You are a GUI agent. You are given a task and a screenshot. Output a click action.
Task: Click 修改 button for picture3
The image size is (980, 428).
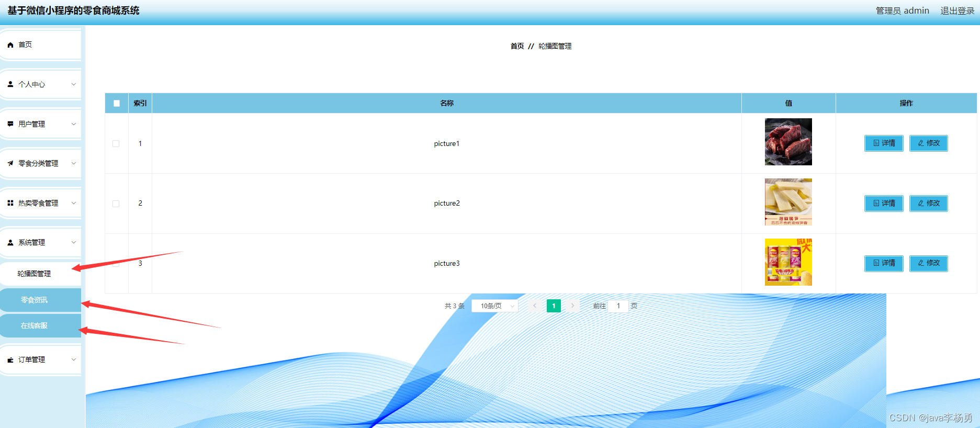tap(928, 263)
